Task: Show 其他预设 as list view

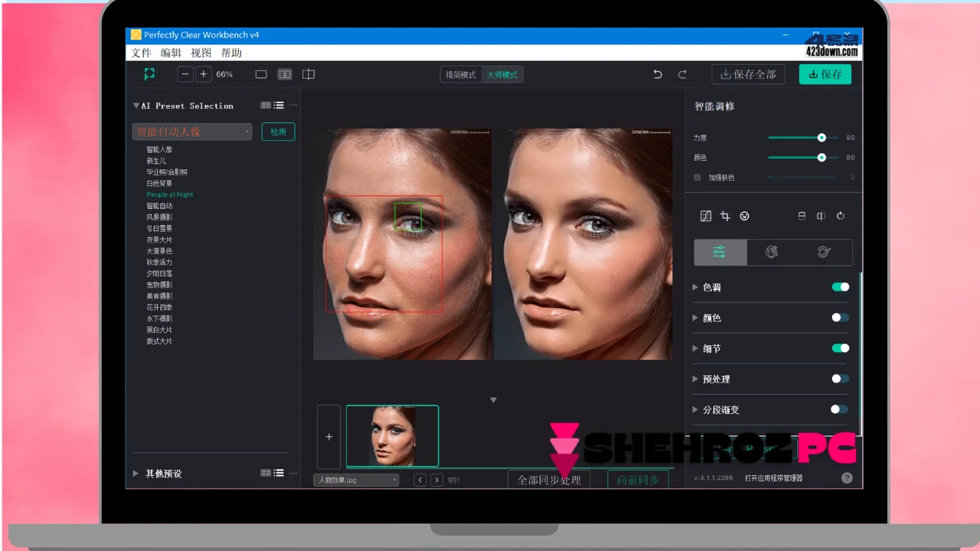Action: pyautogui.click(x=279, y=474)
